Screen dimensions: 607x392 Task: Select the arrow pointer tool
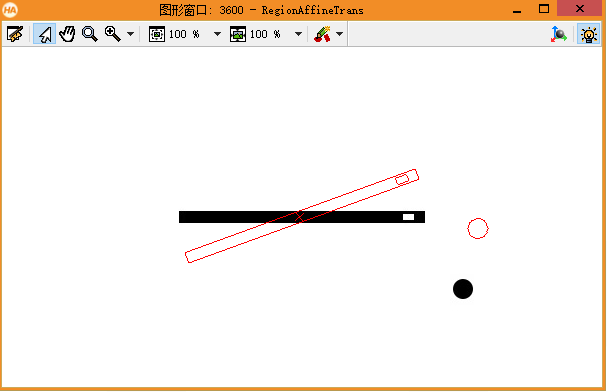click(45, 34)
